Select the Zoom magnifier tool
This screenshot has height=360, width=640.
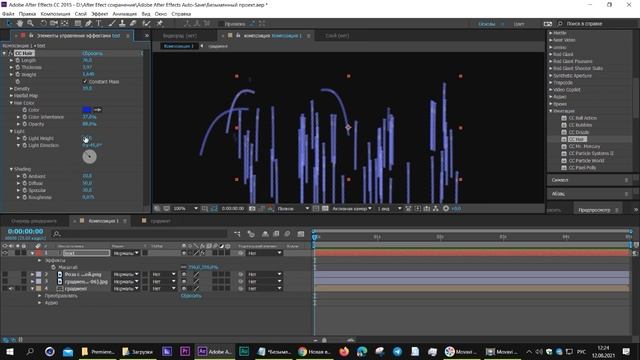tap(30, 24)
